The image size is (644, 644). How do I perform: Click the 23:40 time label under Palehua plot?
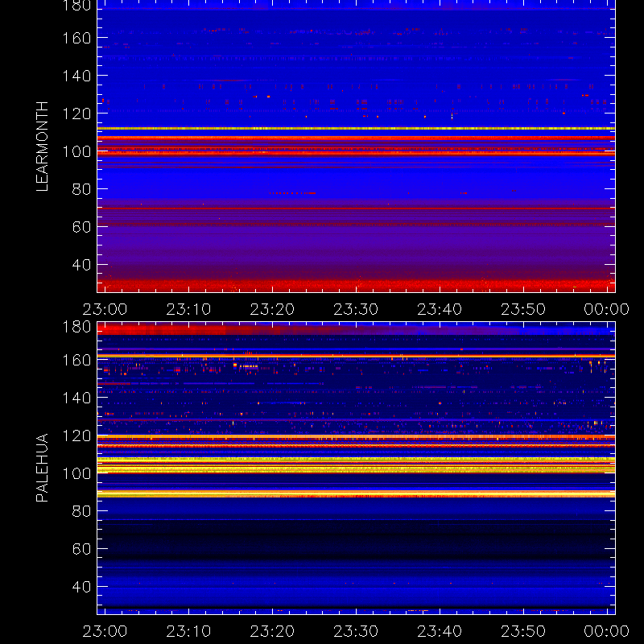pos(440,631)
